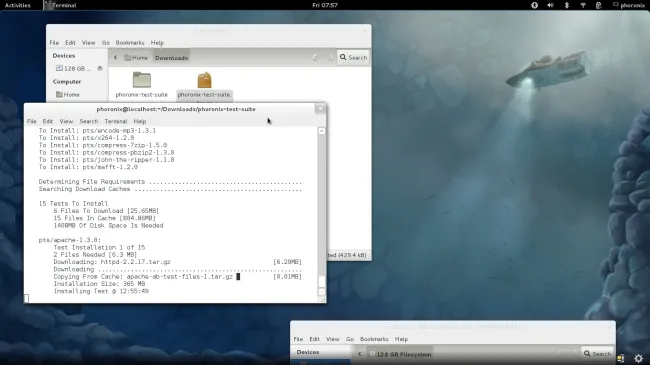
Task: Click the terminal title bar text
Action: pos(176,109)
